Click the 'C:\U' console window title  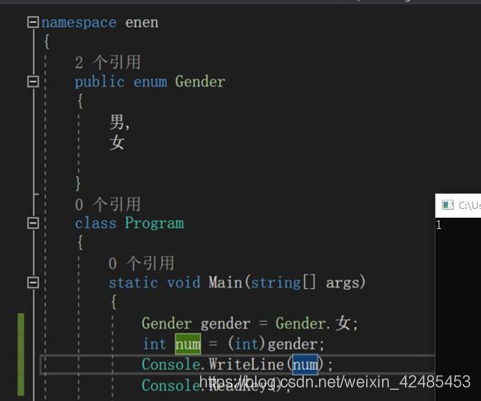(x=469, y=205)
